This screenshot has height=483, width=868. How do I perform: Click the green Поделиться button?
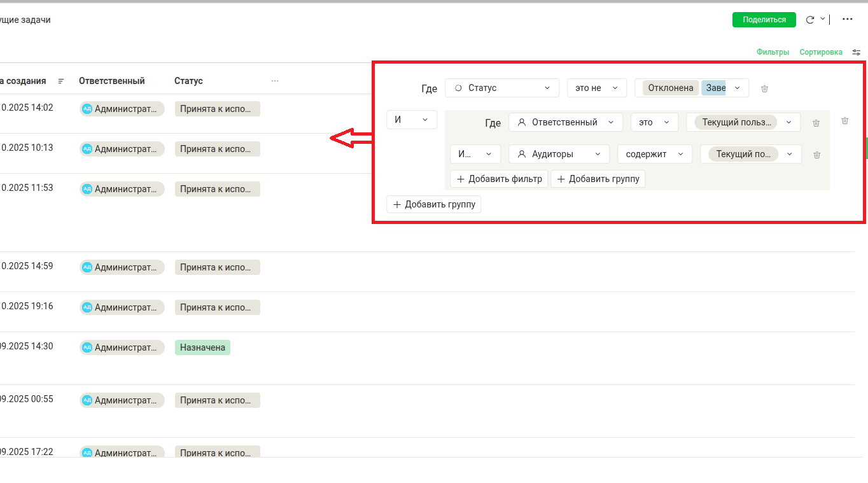(764, 20)
